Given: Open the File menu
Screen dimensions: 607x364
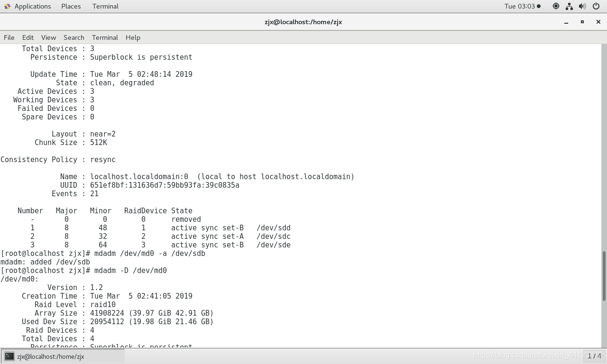Looking at the screenshot, I should (9, 37).
